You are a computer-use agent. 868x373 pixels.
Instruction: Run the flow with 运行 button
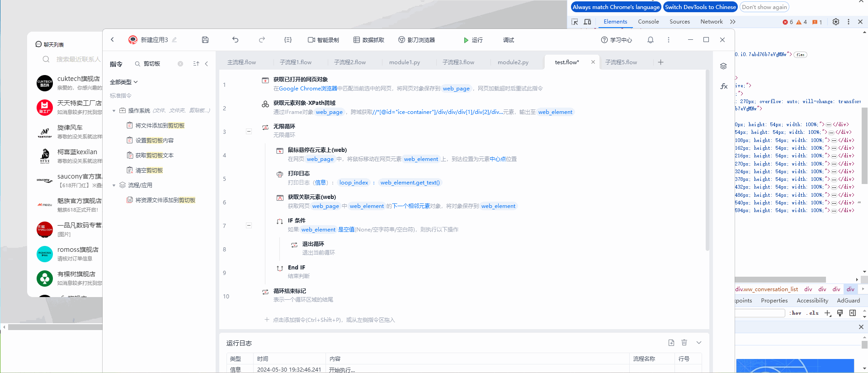point(473,40)
